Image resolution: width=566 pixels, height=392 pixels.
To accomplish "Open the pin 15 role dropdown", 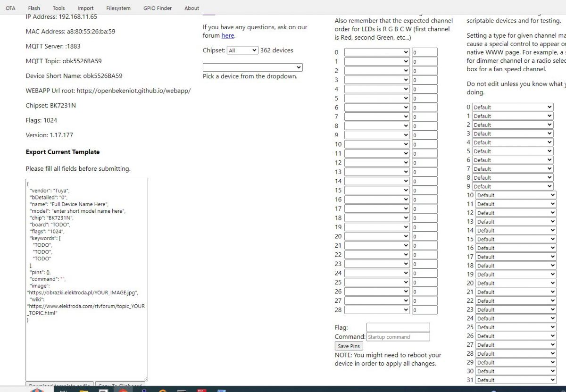I will [377, 191].
